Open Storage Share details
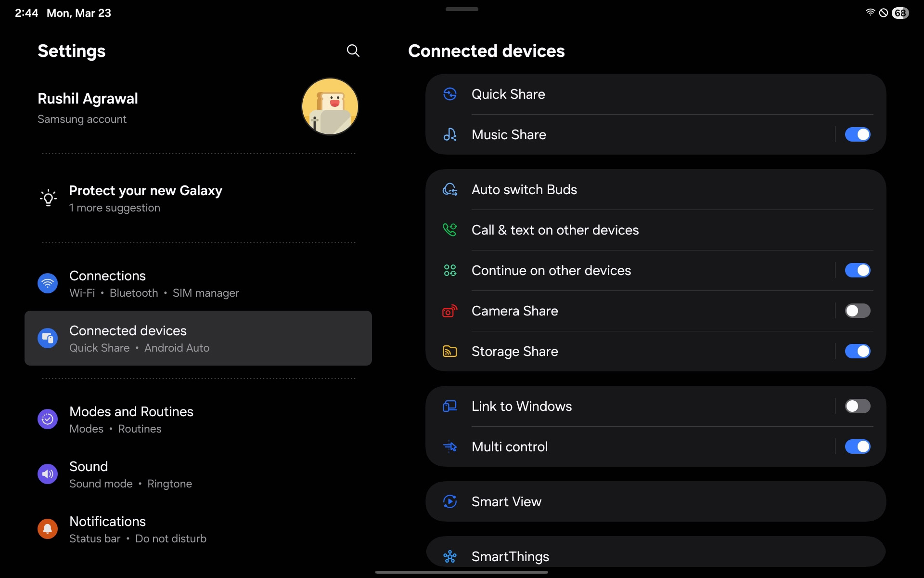 pyautogui.click(x=629, y=351)
